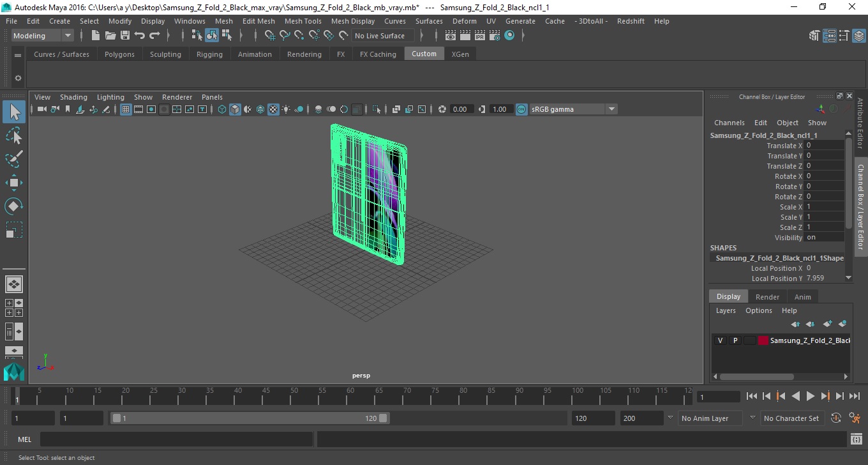Select the arrow Select tool in toolbox

[14, 112]
